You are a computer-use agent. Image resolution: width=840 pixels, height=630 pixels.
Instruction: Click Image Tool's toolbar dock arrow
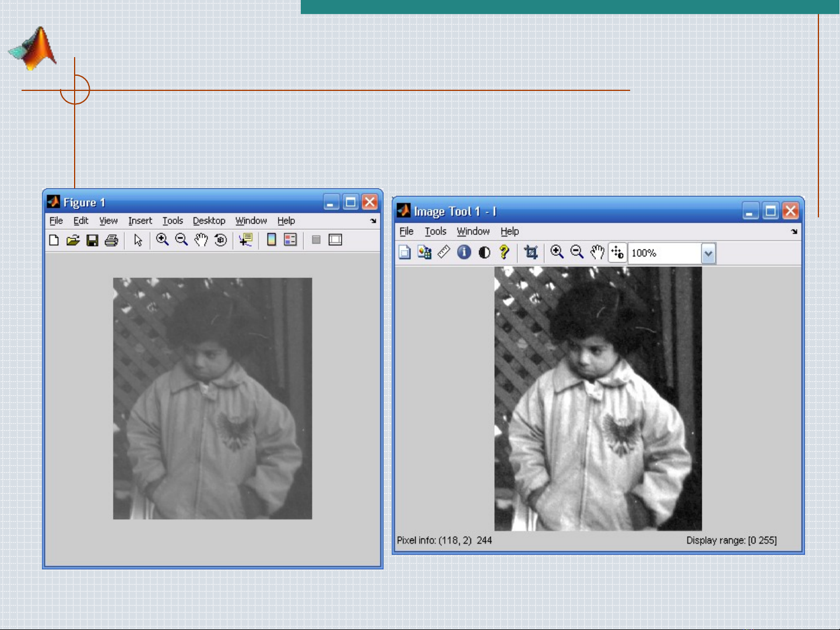coord(794,232)
